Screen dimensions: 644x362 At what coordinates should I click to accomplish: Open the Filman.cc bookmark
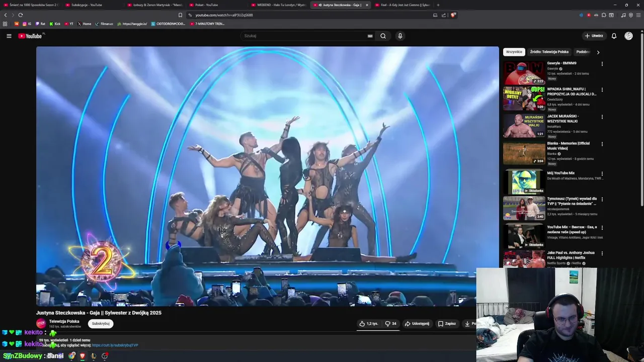click(x=104, y=24)
